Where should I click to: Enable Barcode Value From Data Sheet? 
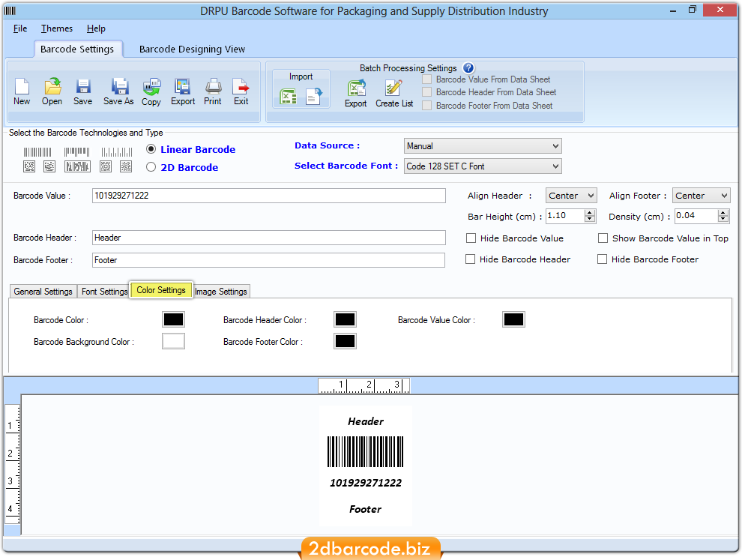point(427,79)
